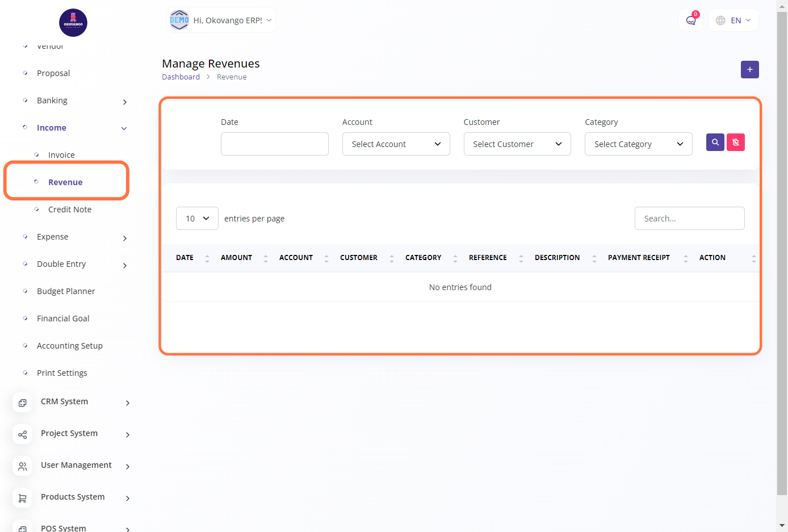The image size is (788, 532).
Task: Open the Select Category dropdown
Action: coord(638,144)
